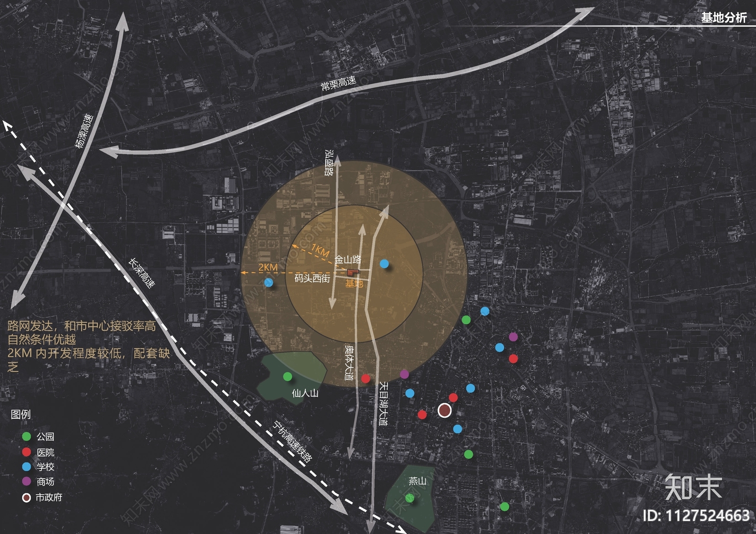Select the blue school dot east of 金山路
The height and width of the screenshot is (534, 756).
click(384, 263)
